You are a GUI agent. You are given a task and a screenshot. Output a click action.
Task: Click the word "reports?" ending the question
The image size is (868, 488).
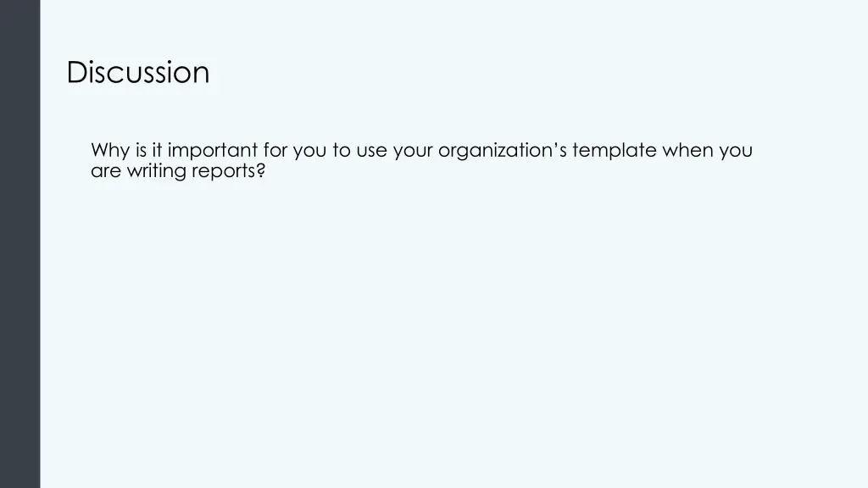coord(229,171)
